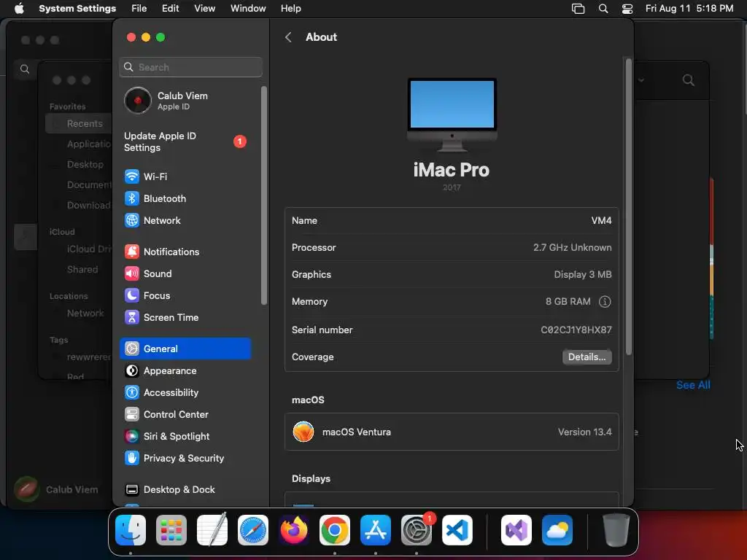Open the Window menu
This screenshot has height=560, width=747.
(248, 9)
